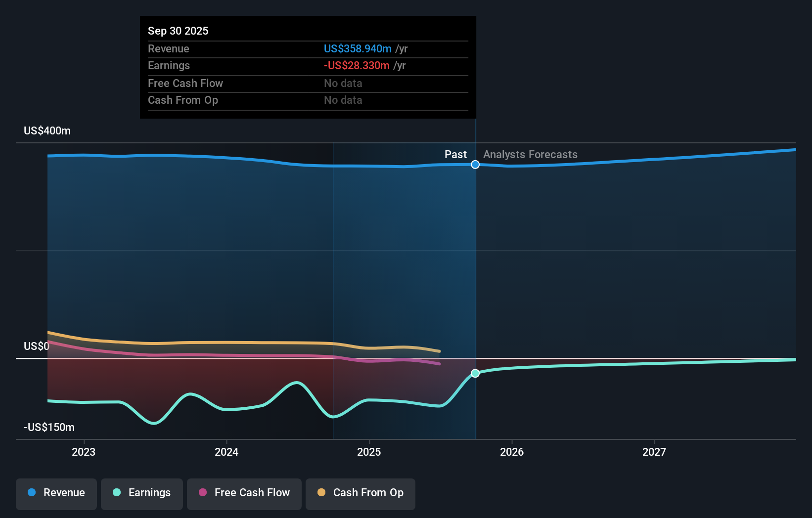The image size is (812, 518).
Task: Toggle the Cash From Op legend button
Action: click(x=361, y=494)
